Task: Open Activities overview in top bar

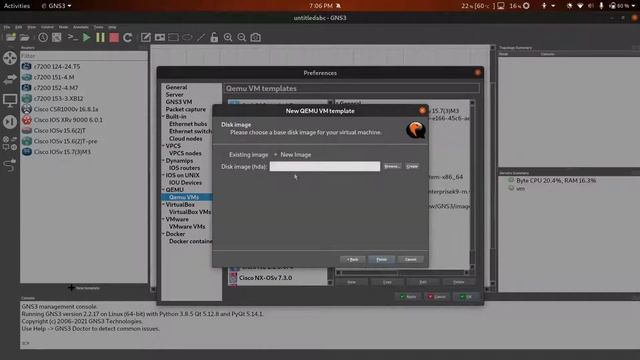Action: click(17, 6)
